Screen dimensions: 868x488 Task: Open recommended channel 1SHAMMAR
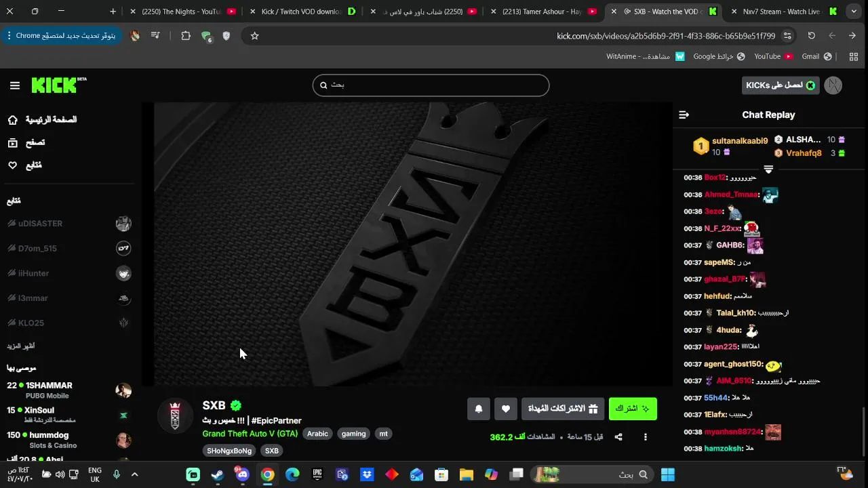[x=68, y=390]
